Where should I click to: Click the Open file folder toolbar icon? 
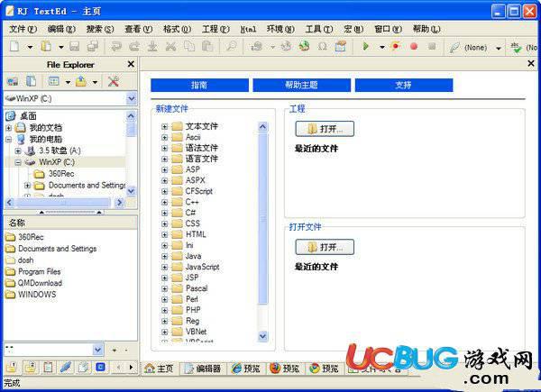pos(46,46)
